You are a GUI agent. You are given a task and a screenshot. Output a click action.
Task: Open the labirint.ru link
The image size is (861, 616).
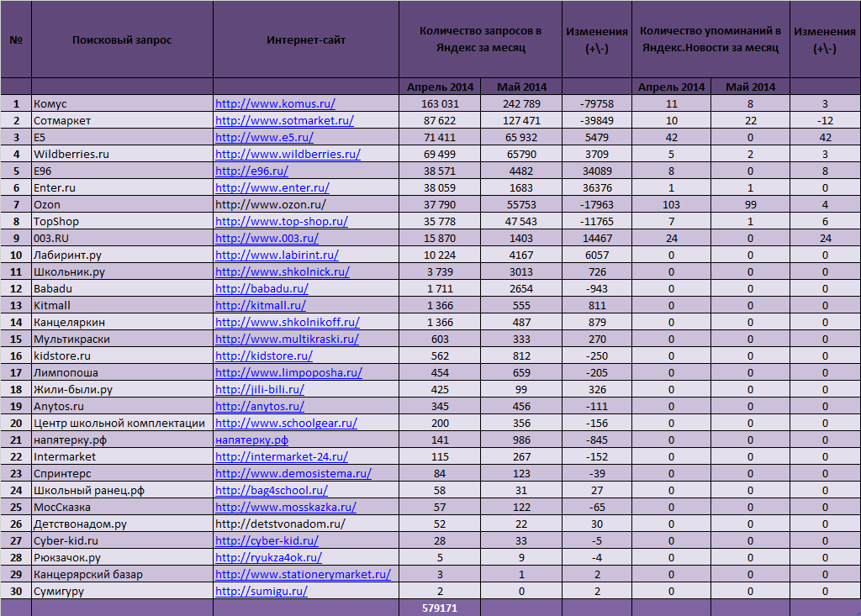coord(277,255)
